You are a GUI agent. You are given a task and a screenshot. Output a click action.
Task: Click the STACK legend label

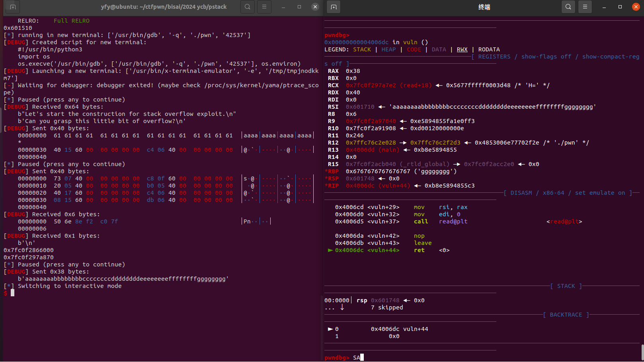tap(362, 49)
